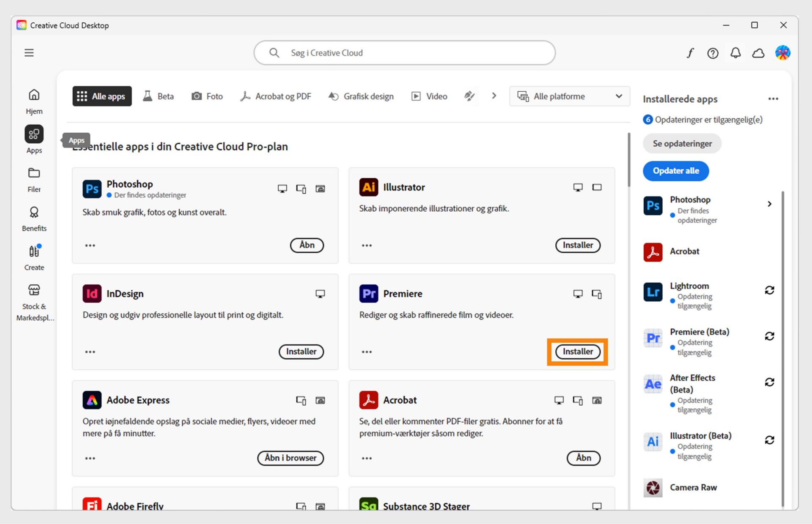
Task: Click the Premiere (Beta) installed app name
Action: (700, 332)
